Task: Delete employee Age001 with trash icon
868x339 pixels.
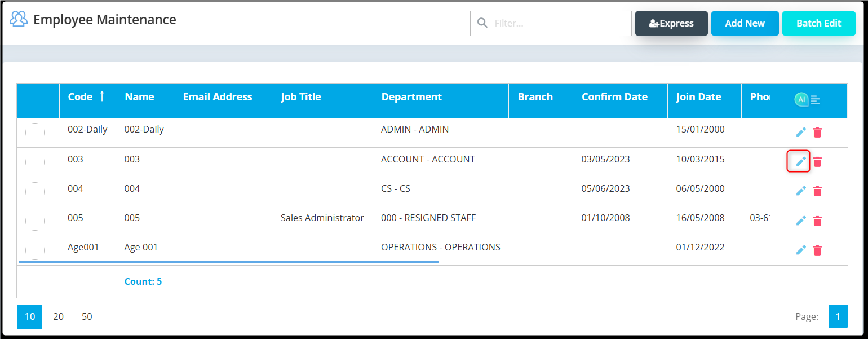Action: point(817,250)
